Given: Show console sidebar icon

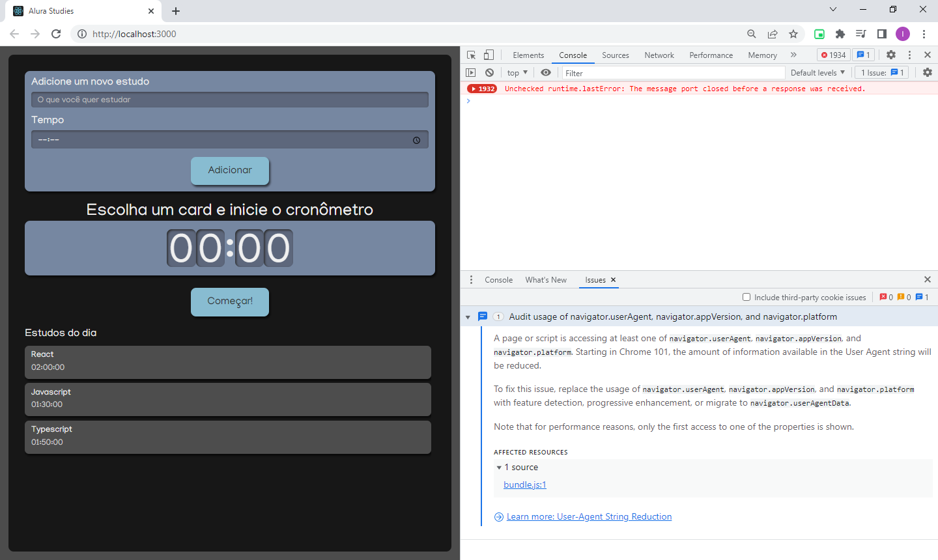Looking at the screenshot, I should click(471, 73).
